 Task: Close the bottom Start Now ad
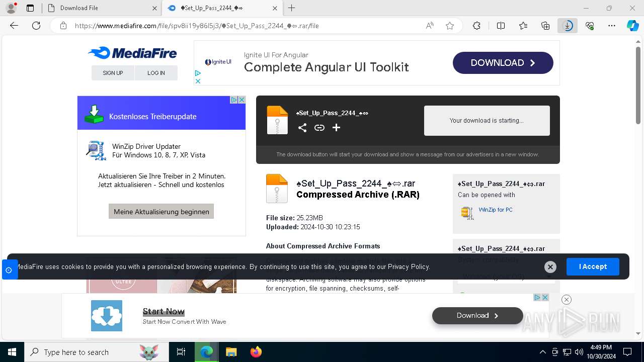pyautogui.click(x=566, y=300)
